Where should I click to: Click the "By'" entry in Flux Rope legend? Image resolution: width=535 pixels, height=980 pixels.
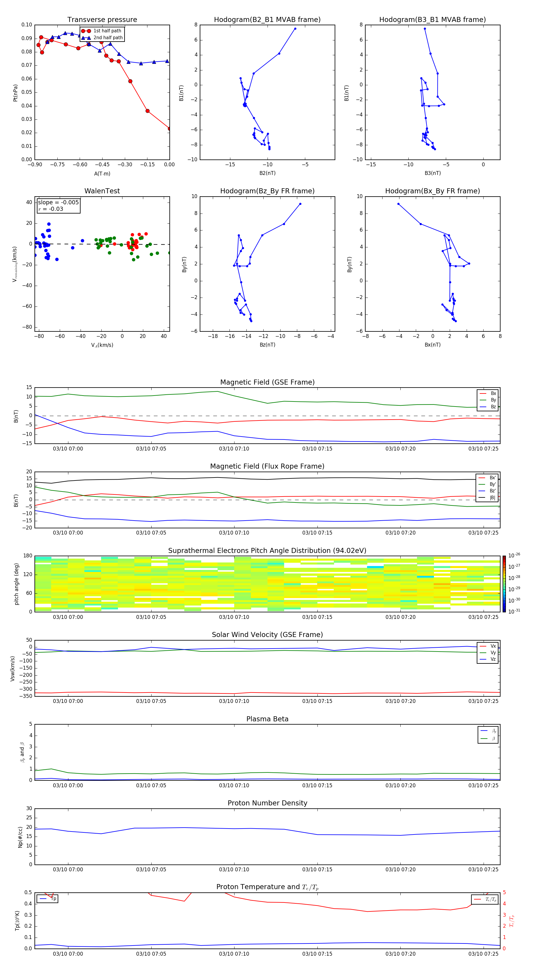tap(487, 484)
